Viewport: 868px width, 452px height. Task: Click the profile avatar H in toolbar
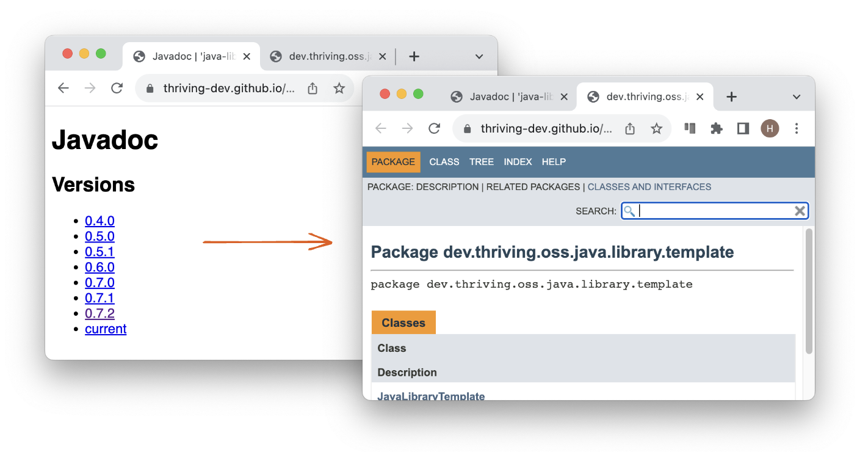point(770,128)
